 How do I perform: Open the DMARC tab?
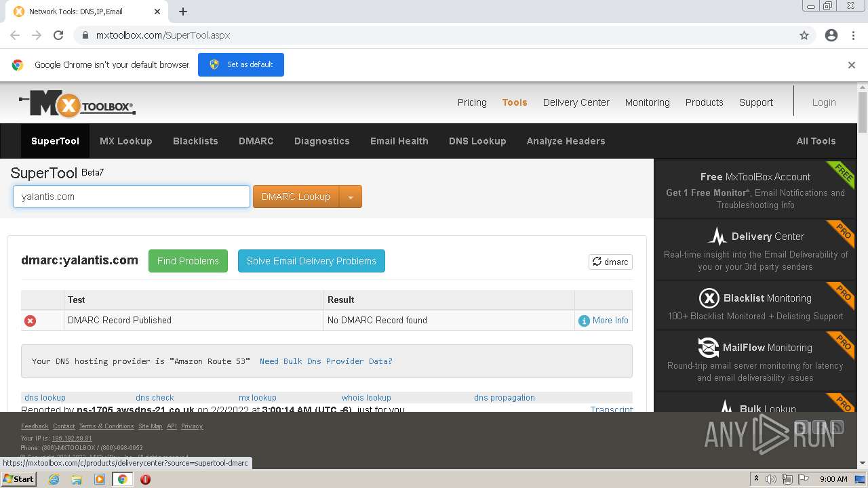click(256, 141)
